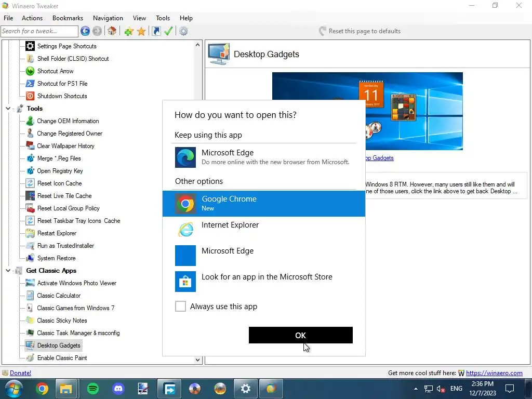Select Reset Live Tile Cache item
The width and height of the screenshot is (532, 399).
coord(64,196)
